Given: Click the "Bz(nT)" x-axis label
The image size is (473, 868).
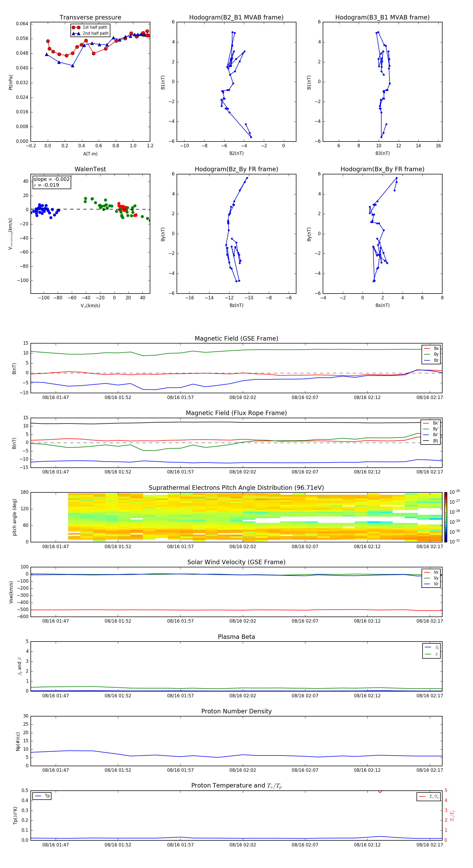Looking at the screenshot, I should click(236, 305).
